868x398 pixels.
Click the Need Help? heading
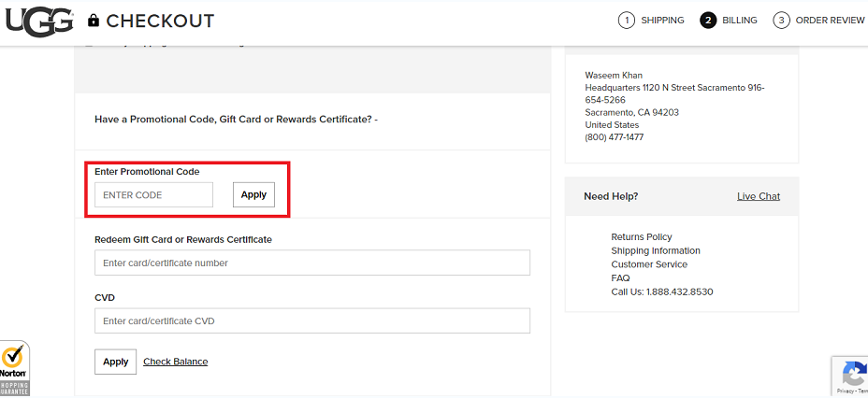click(x=611, y=196)
